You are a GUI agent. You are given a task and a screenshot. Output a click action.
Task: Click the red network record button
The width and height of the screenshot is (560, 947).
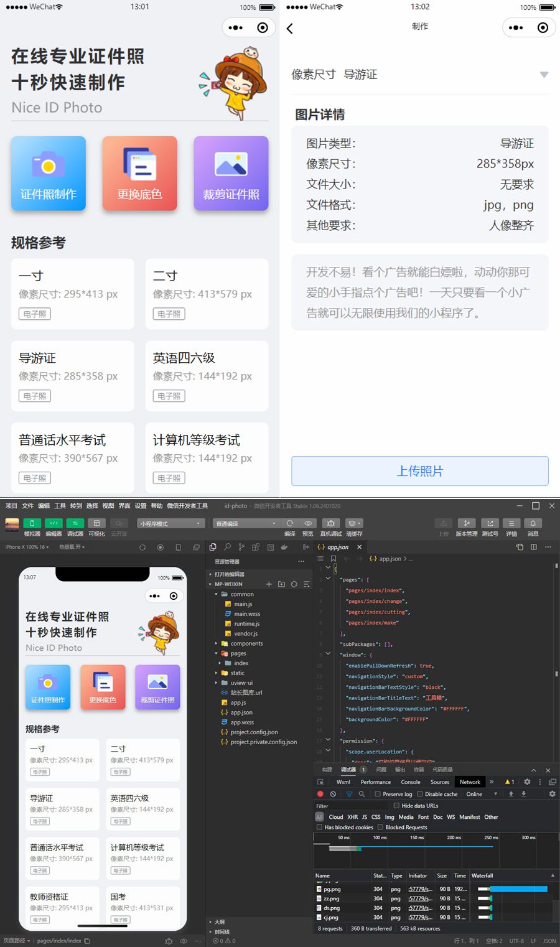320,794
